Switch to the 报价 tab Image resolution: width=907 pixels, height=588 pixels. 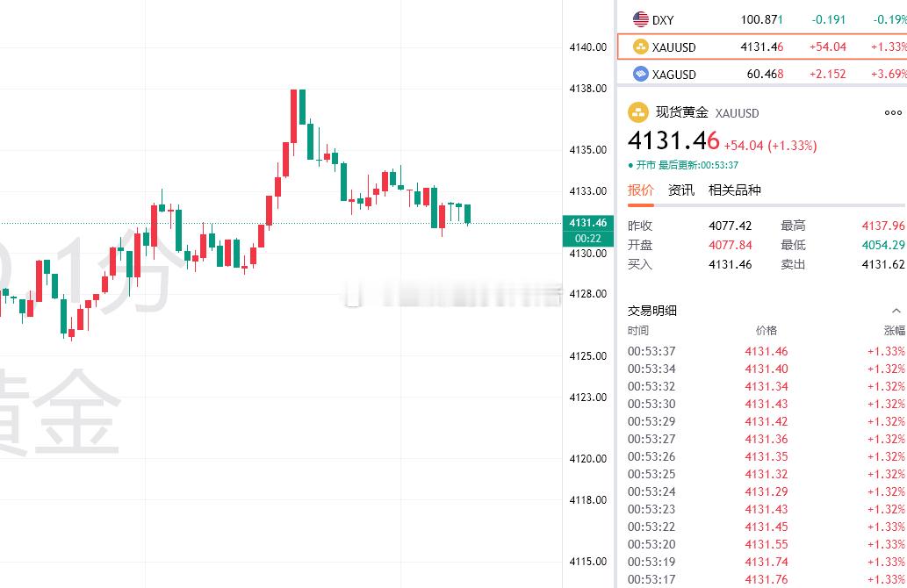pos(640,190)
